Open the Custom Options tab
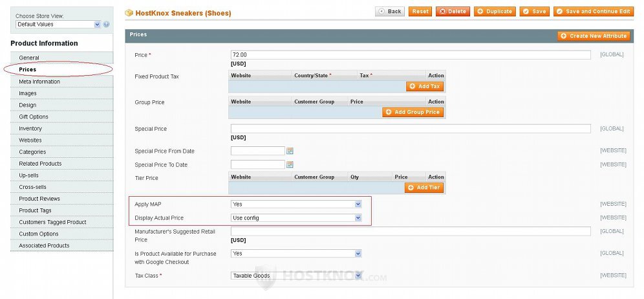Viewport: 644px width, 299px height. click(x=61, y=234)
